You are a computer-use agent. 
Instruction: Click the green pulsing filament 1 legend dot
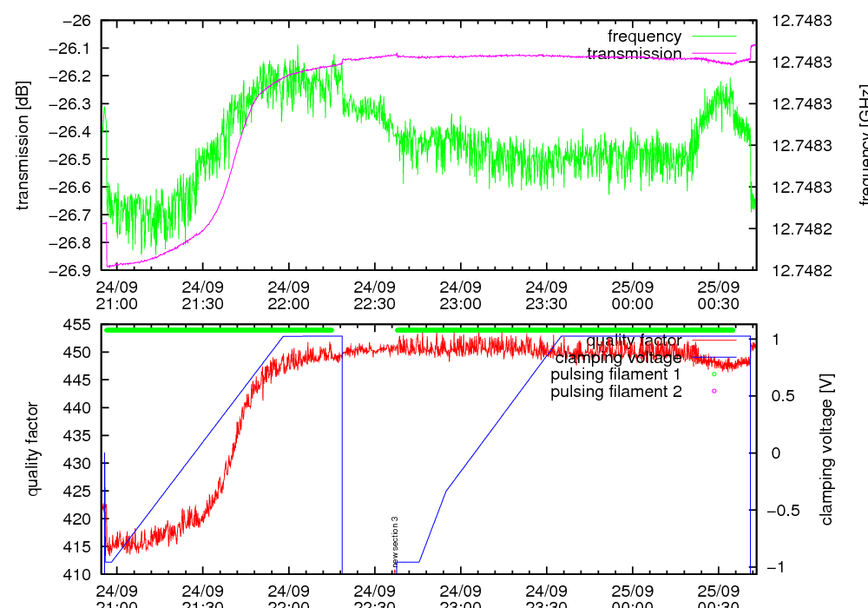tap(714, 374)
